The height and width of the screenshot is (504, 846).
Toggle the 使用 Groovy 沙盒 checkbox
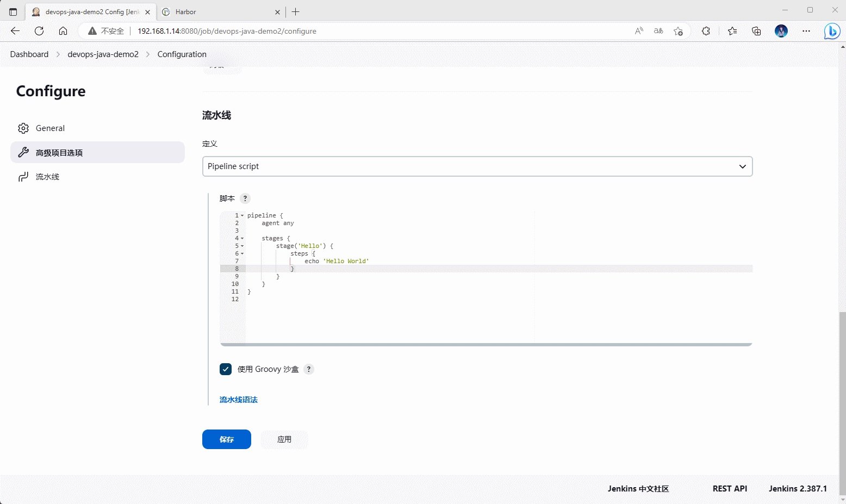226,369
